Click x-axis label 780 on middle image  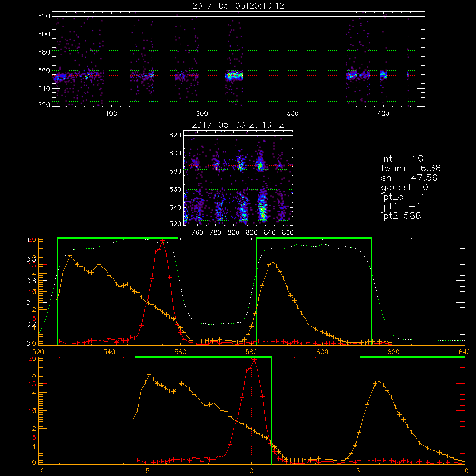[x=216, y=233]
